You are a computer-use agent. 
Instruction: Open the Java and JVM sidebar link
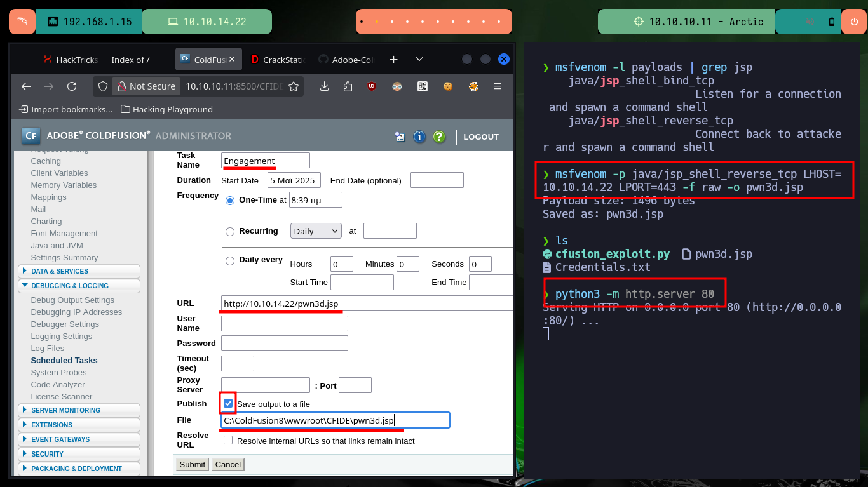click(57, 245)
